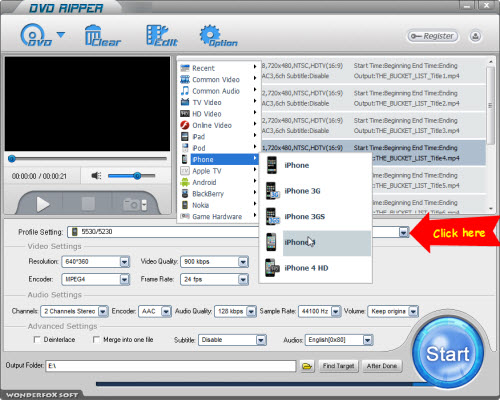Screen dimensions: 500x400
Task: Open the Common Video submenu
Action: pos(219,79)
